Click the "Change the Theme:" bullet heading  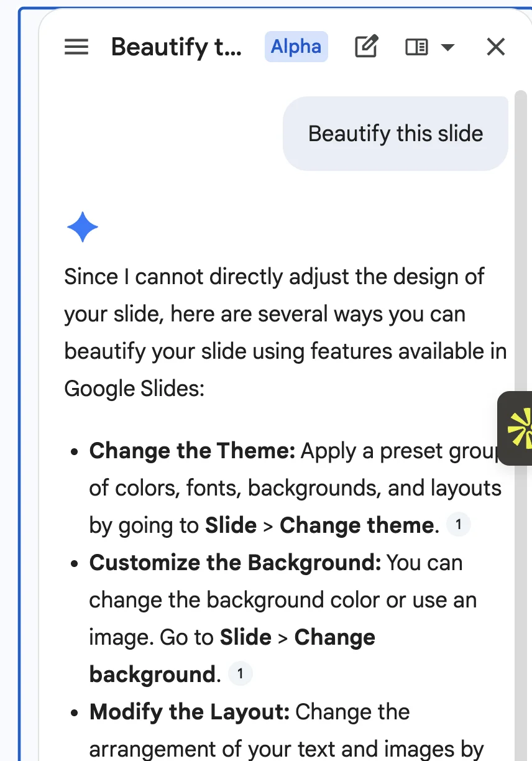pos(192,451)
